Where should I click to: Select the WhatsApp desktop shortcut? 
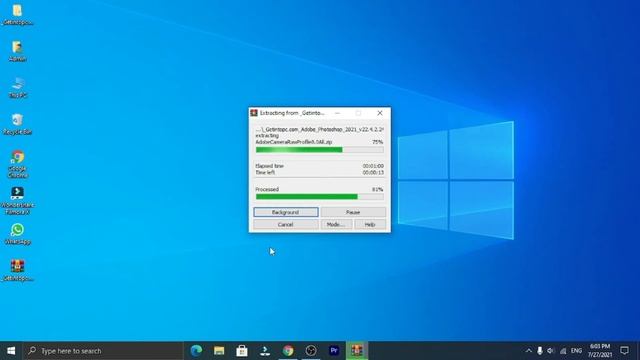18,233
